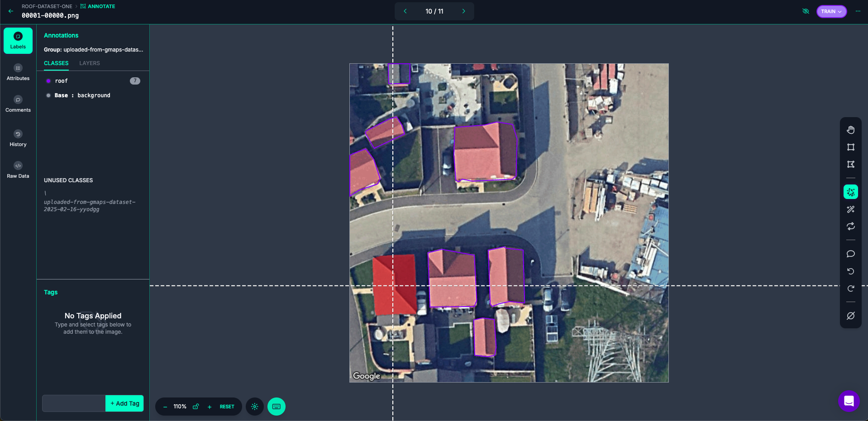
Task: Mark the image as null
Action: pos(850,316)
